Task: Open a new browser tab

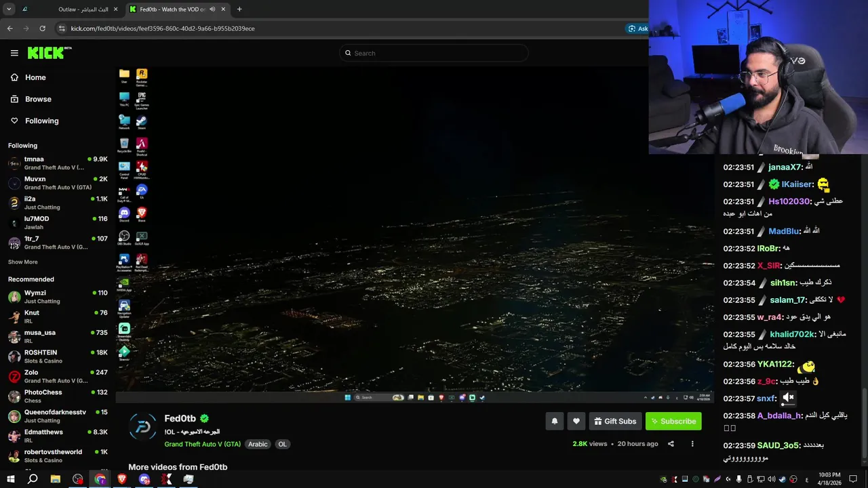Action: (x=239, y=9)
